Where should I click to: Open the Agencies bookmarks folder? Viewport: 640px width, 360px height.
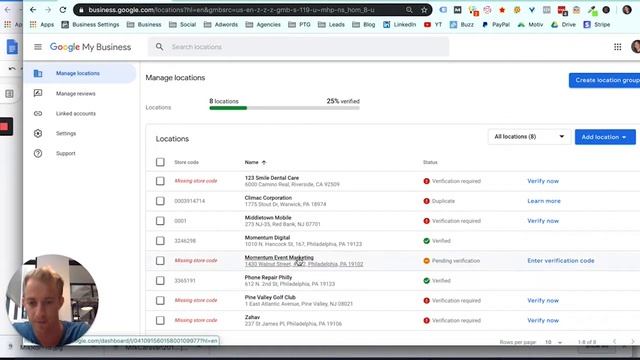[x=263, y=24]
